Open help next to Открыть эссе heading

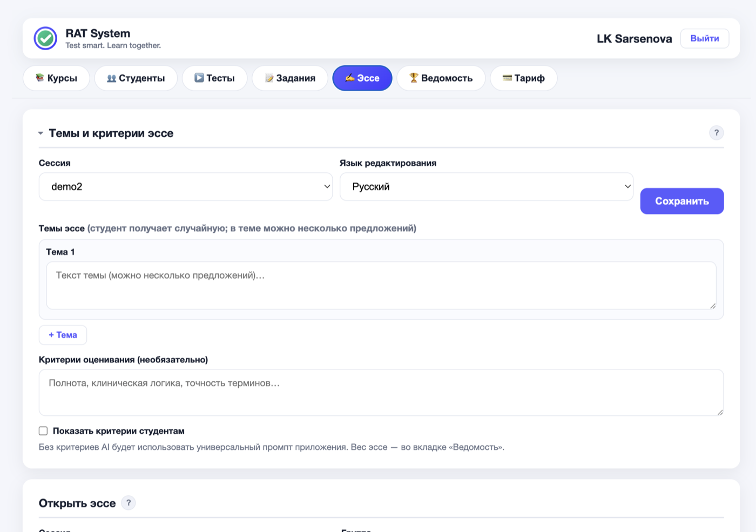pyautogui.click(x=129, y=503)
